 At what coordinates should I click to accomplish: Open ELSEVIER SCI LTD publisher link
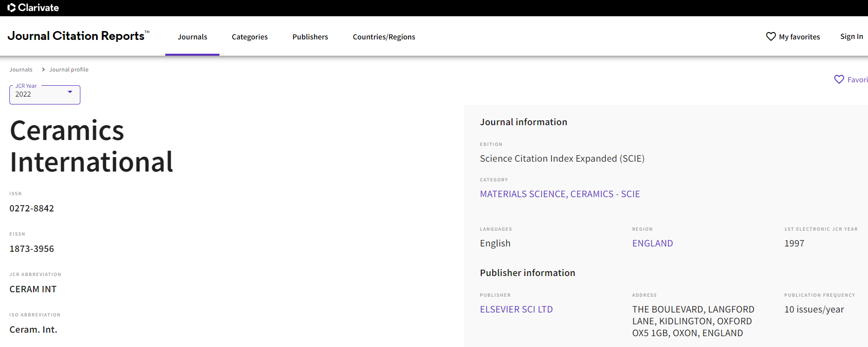[516, 310]
